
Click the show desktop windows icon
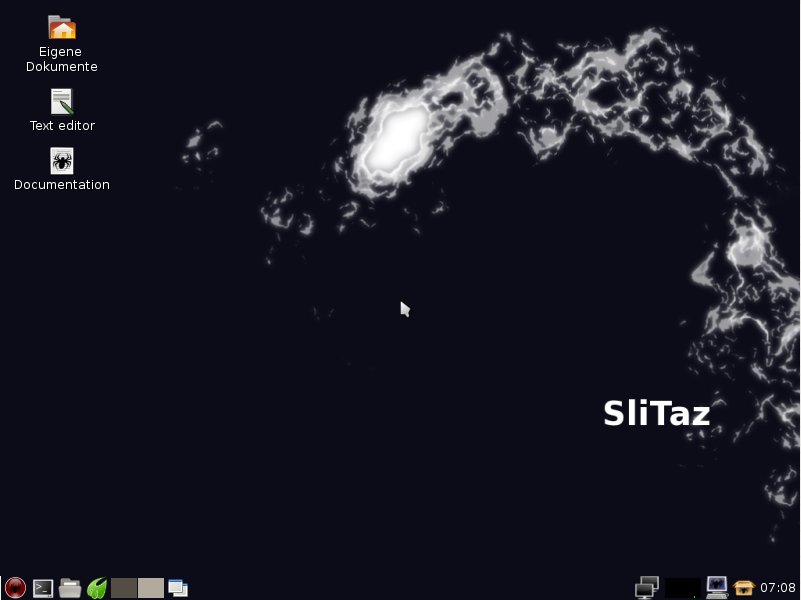[178, 588]
